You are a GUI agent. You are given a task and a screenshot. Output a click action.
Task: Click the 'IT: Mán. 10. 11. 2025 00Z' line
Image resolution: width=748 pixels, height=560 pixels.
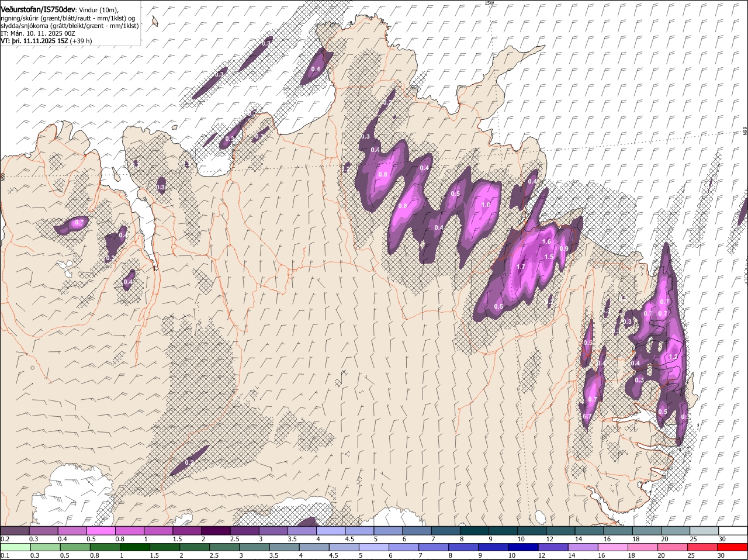[38, 33]
